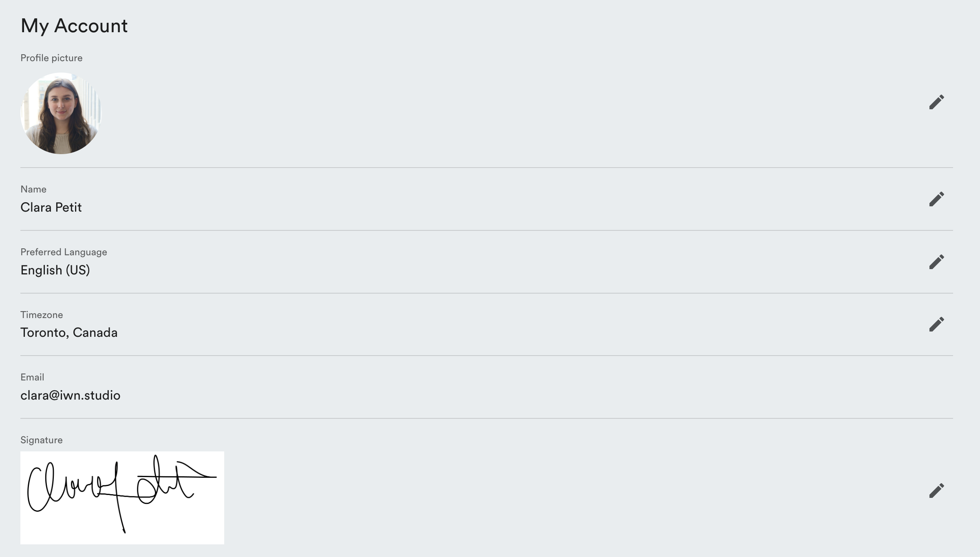This screenshot has width=980, height=557.
Task: Click the divider line below the profile photo
Action: coord(487,168)
